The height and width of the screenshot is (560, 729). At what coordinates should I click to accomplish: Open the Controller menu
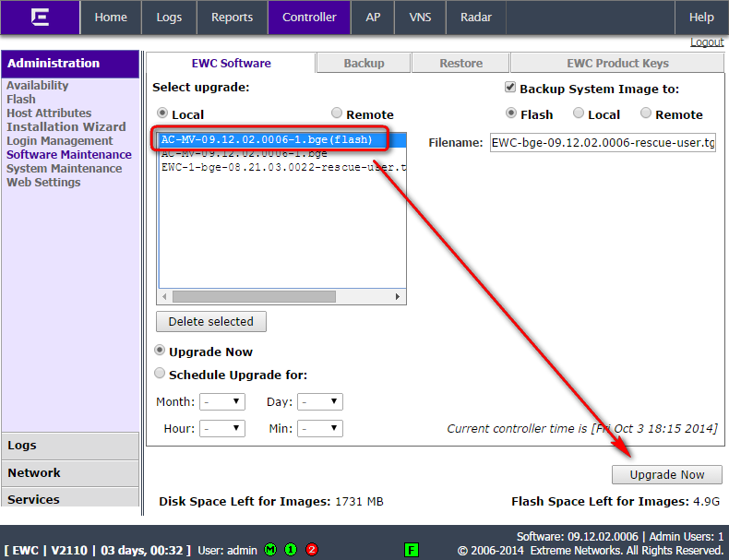tap(309, 18)
